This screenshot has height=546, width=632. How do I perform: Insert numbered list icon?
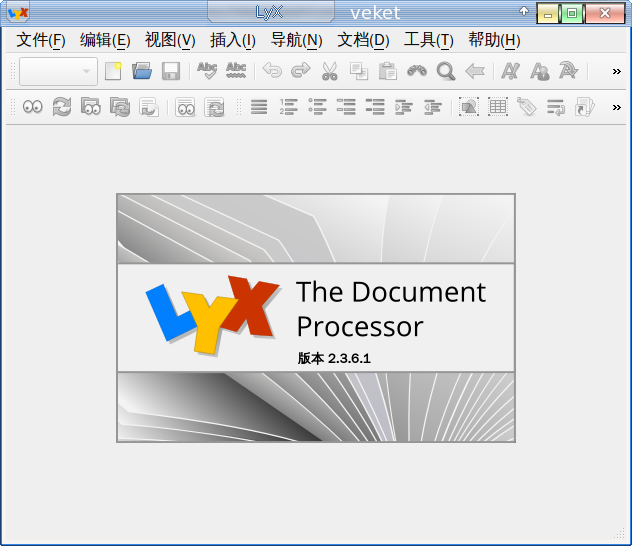click(x=288, y=107)
